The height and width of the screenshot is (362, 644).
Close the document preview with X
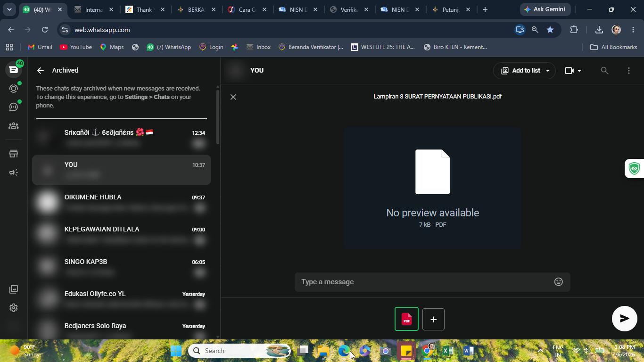233,97
